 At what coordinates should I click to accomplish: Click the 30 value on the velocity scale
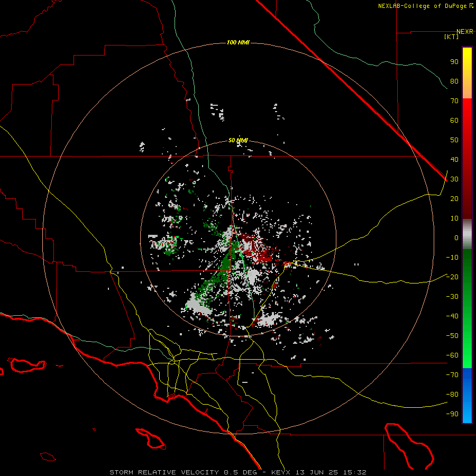(454, 179)
